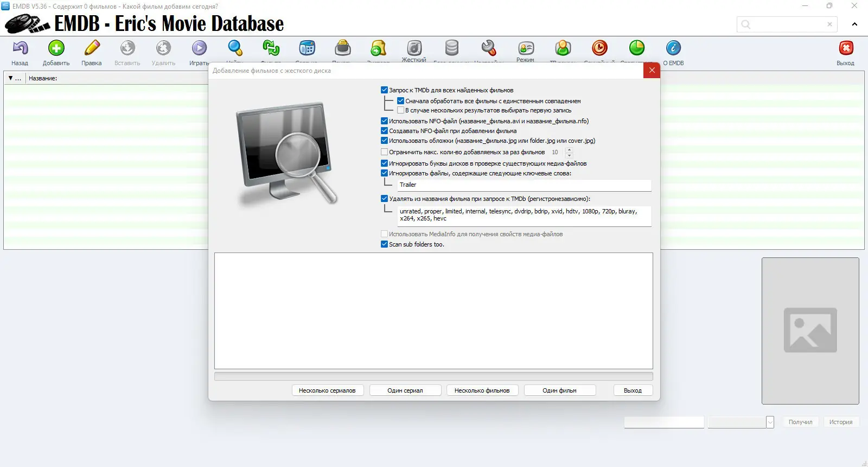Click the database cylinder toolbar icon
The image size is (868, 467).
click(x=451, y=48)
